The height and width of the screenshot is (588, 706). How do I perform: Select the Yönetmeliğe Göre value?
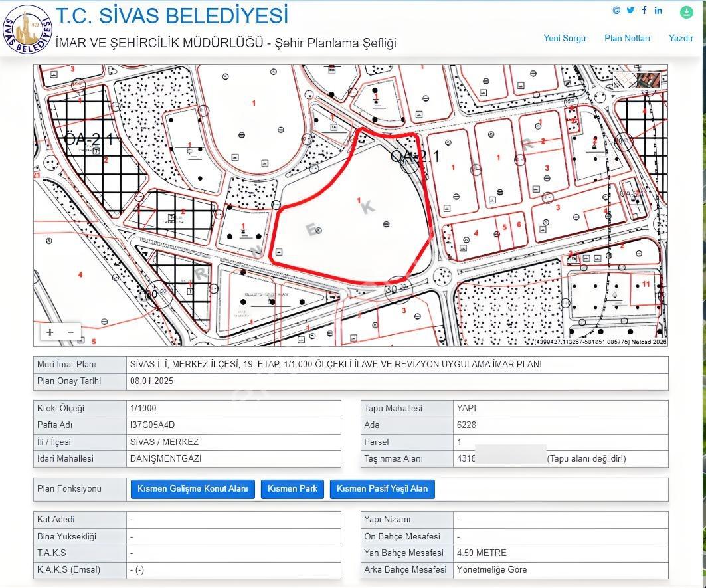click(x=491, y=569)
